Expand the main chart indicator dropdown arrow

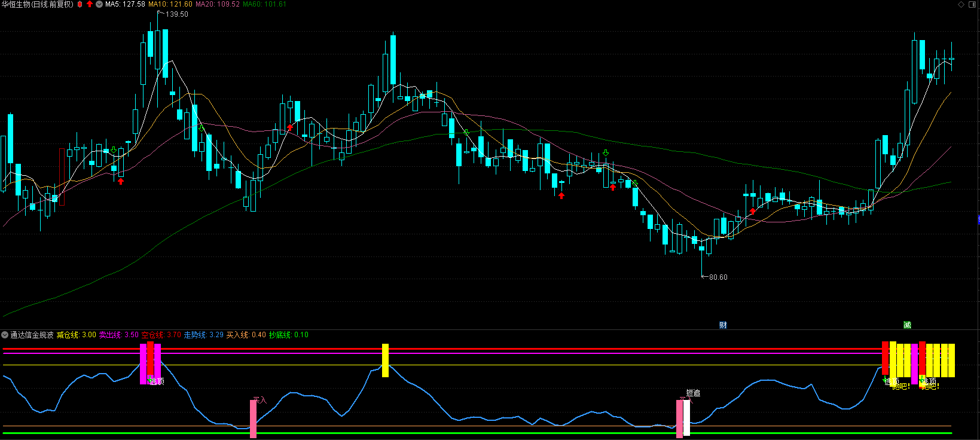point(99,4)
